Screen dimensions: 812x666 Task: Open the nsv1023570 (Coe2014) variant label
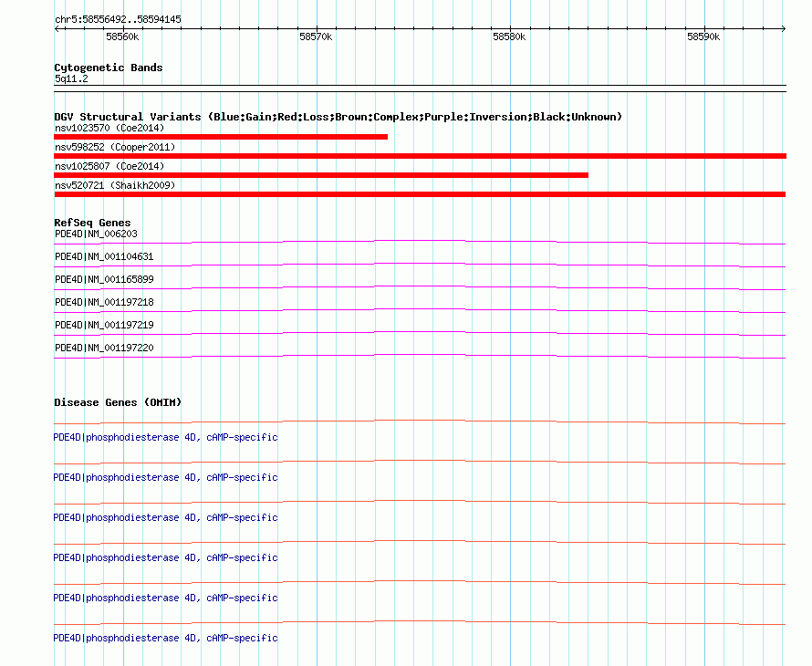109,128
